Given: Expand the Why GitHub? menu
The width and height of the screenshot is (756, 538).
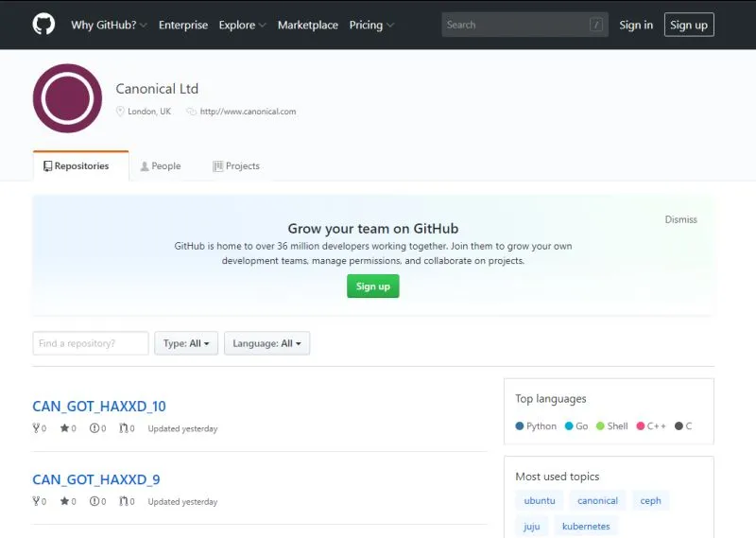Looking at the screenshot, I should point(109,26).
